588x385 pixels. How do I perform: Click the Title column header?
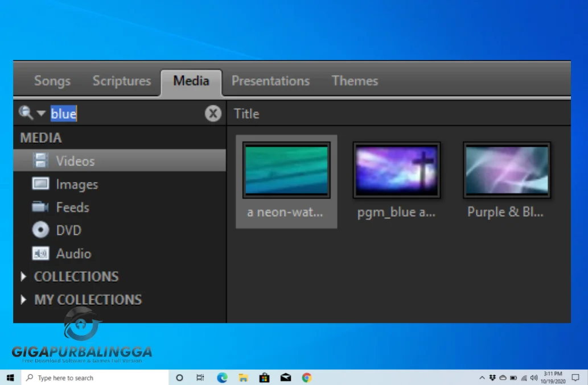point(246,114)
